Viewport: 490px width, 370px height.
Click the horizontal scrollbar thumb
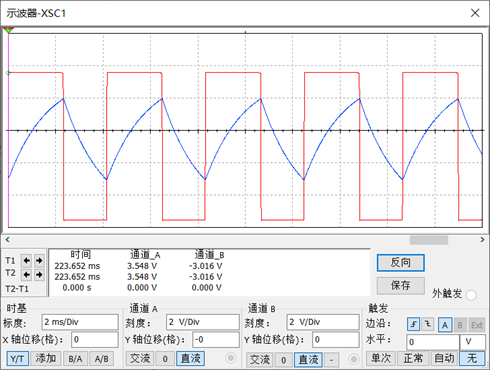click(x=429, y=240)
